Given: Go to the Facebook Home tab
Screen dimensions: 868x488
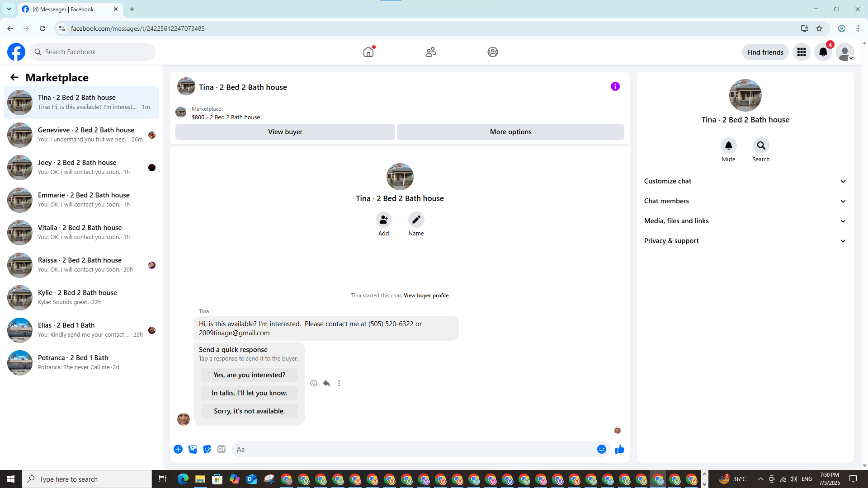Looking at the screenshot, I should click(368, 52).
